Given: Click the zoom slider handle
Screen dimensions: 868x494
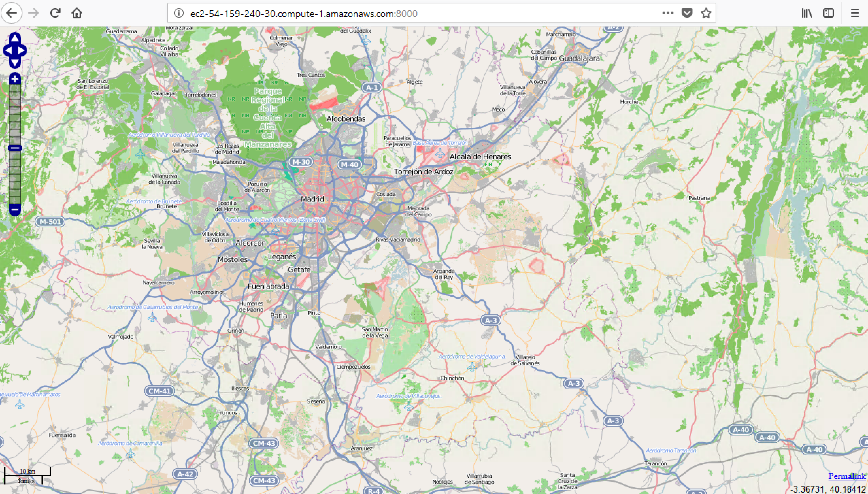Looking at the screenshot, I should 15,148.
